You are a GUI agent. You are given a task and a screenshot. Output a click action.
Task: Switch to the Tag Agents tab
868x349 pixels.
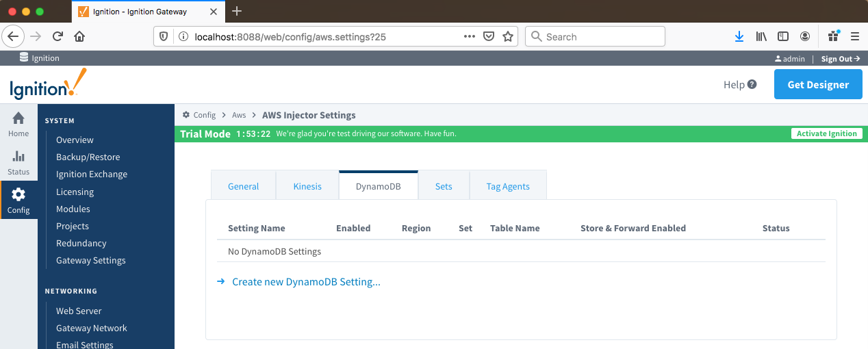(508, 186)
